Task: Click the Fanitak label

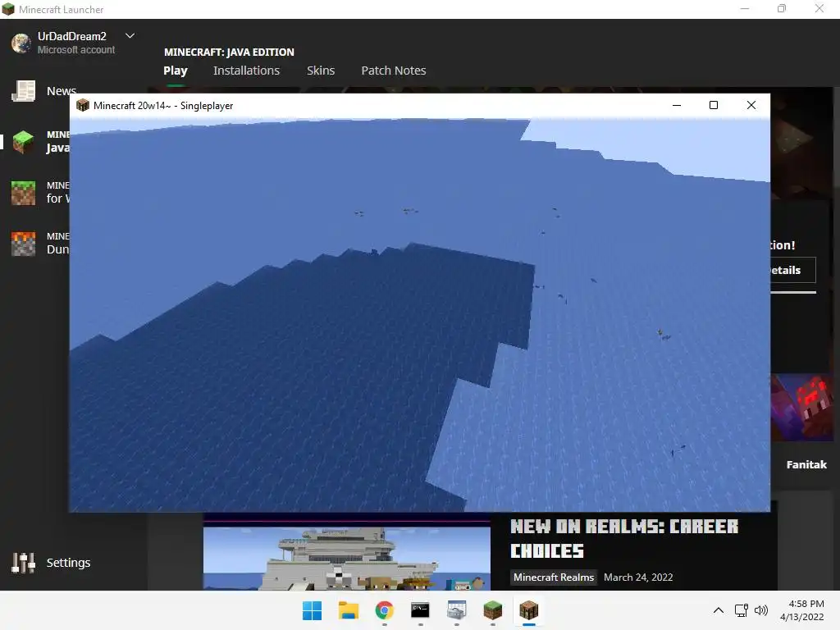Action: (x=806, y=464)
